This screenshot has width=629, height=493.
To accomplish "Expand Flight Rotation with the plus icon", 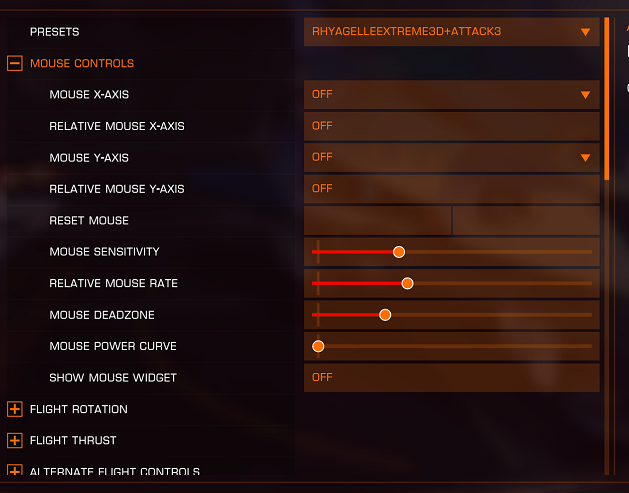I will [15, 409].
